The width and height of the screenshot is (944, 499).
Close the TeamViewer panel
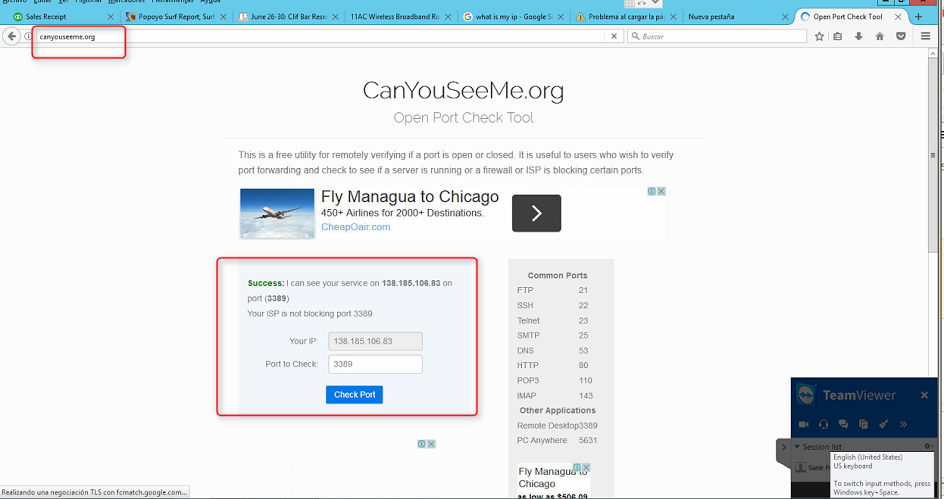[924, 395]
